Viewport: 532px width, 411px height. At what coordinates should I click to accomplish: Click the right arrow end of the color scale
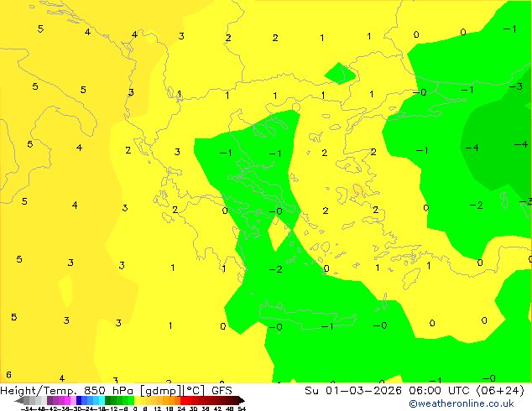pyautogui.click(x=242, y=400)
